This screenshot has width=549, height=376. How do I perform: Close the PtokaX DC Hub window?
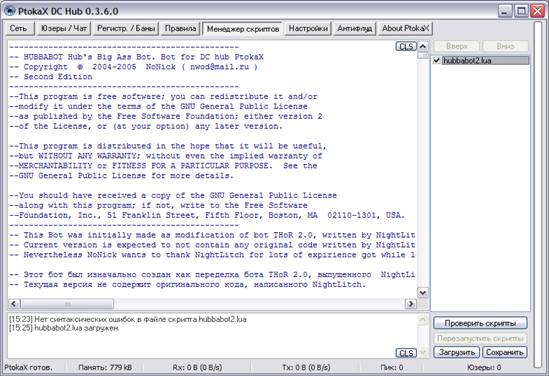(537, 11)
